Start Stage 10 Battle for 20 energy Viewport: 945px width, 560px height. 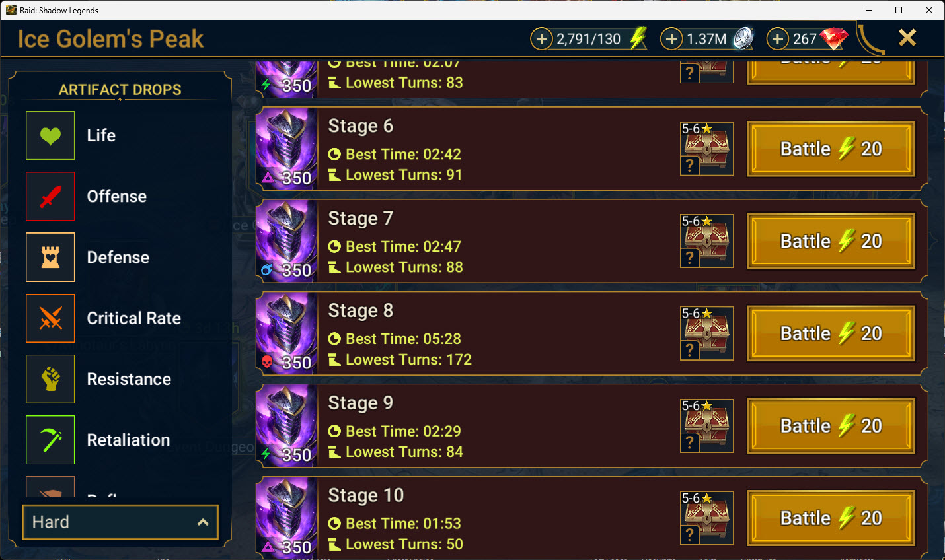tap(831, 518)
